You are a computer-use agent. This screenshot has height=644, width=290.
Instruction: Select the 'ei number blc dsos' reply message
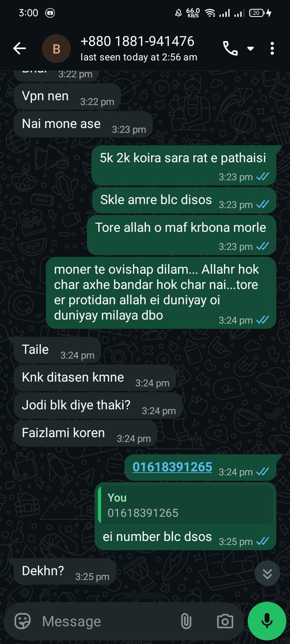pos(186,516)
